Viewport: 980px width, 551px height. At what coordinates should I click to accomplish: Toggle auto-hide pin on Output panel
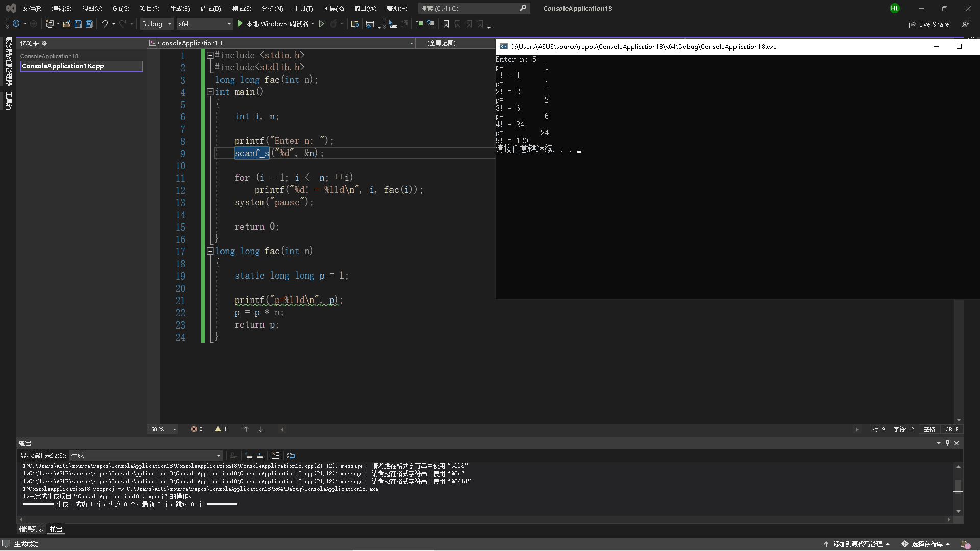tap(947, 443)
